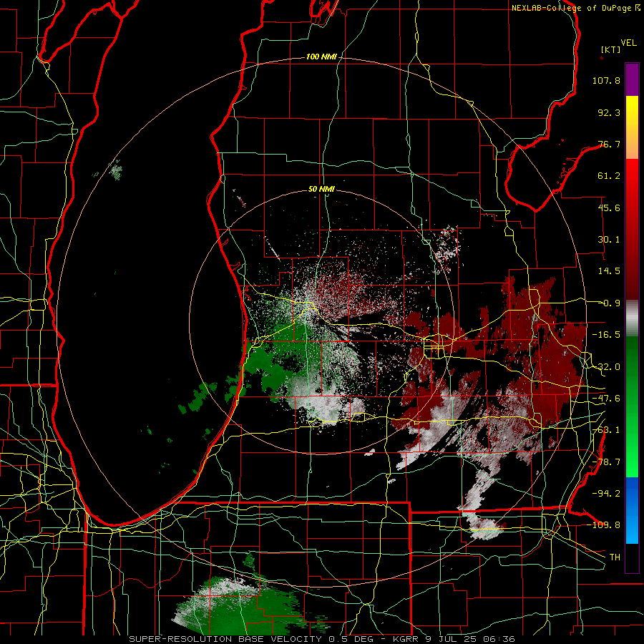Select the 107.8 scale value
This screenshot has width=644, height=644.
click(606, 80)
